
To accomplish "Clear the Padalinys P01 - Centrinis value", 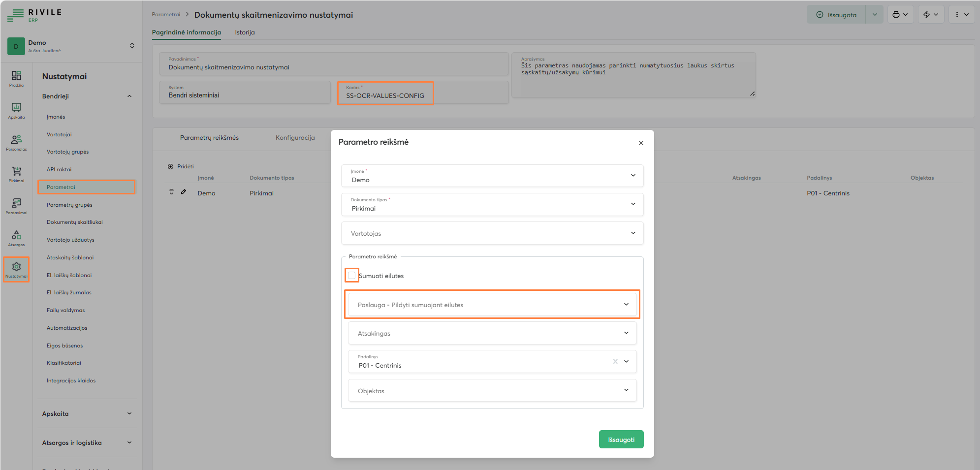I will [x=615, y=361].
